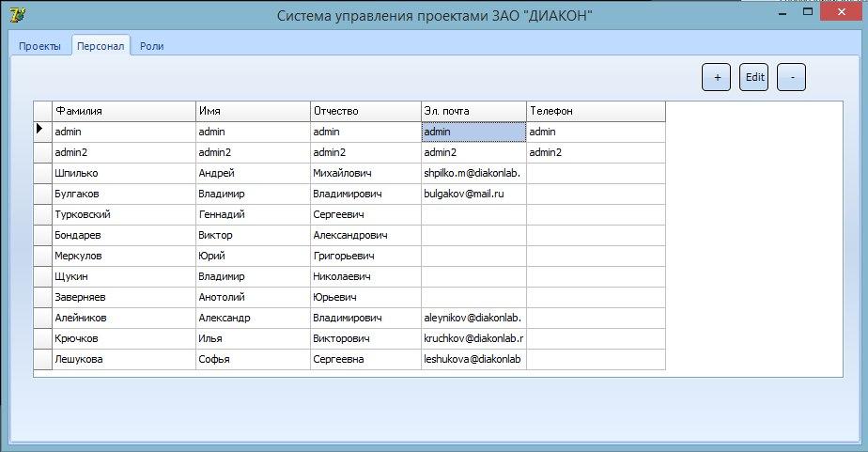The height and width of the screenshot is (452, 868).
Task: Click the - delete record button
Action: [x=792, y=77]
